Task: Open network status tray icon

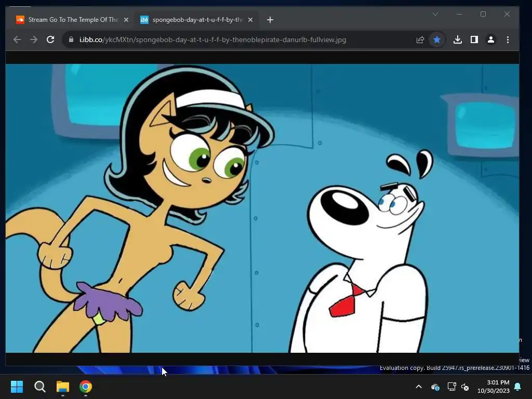Action: (x=451, y=387)
